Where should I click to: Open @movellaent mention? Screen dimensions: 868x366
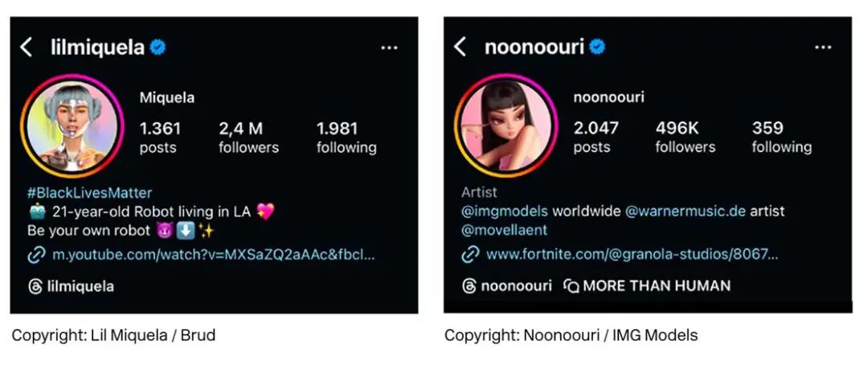[505, 230]
